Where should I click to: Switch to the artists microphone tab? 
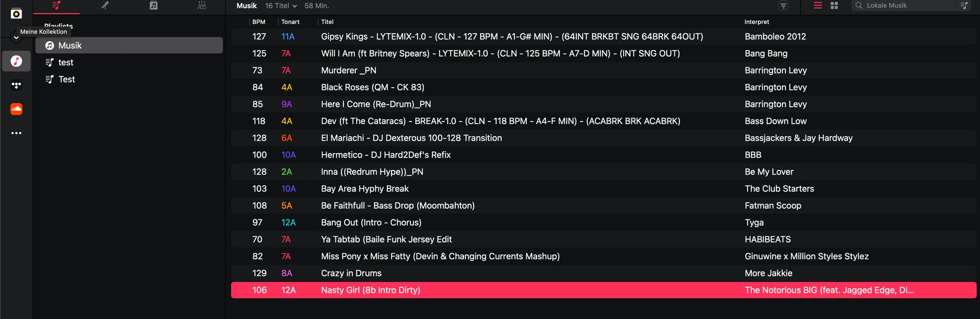pyautogui.click(x=105, y=6)
